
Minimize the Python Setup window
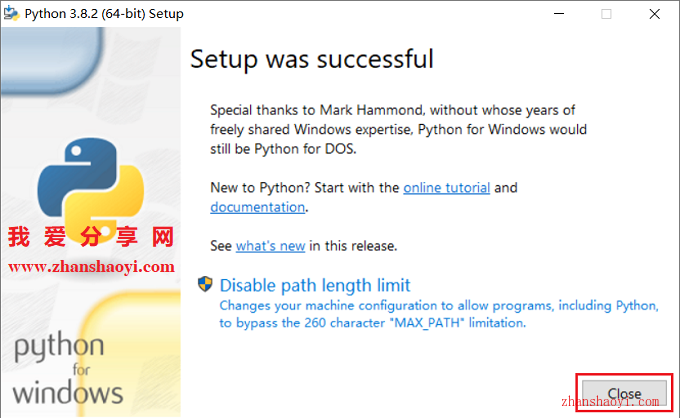click(559, 14)
